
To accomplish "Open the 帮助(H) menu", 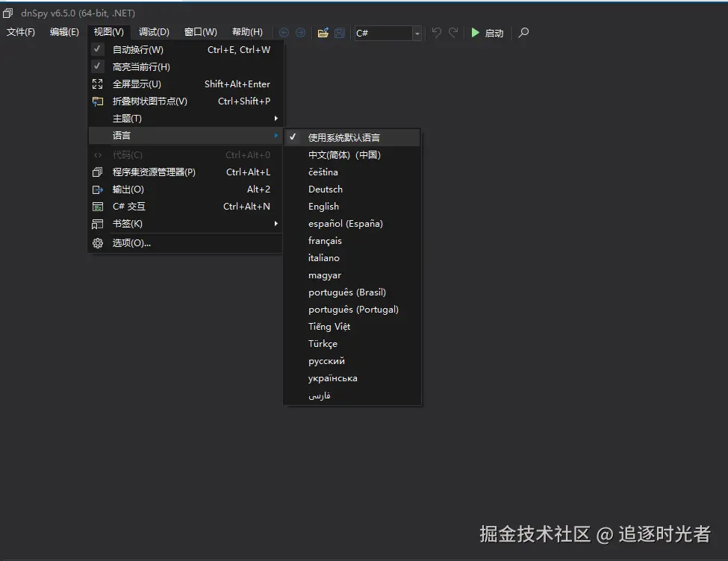I will [247, 32].
